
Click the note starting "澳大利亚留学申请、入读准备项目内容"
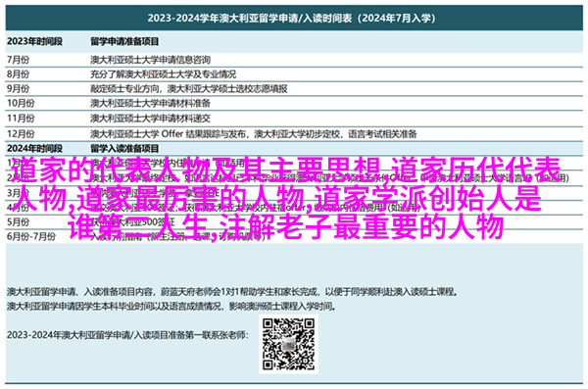232,291
